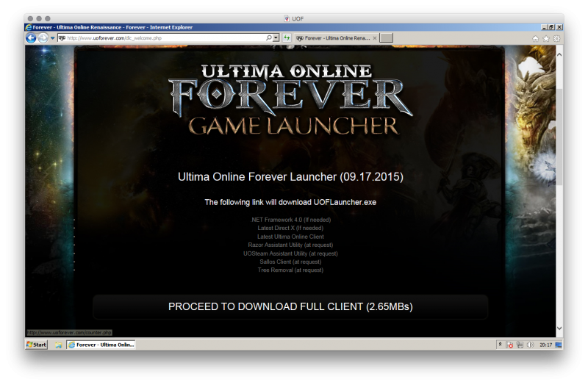Show hidden tray icons chevron
The image size is (588, 385).
point(500,344)
